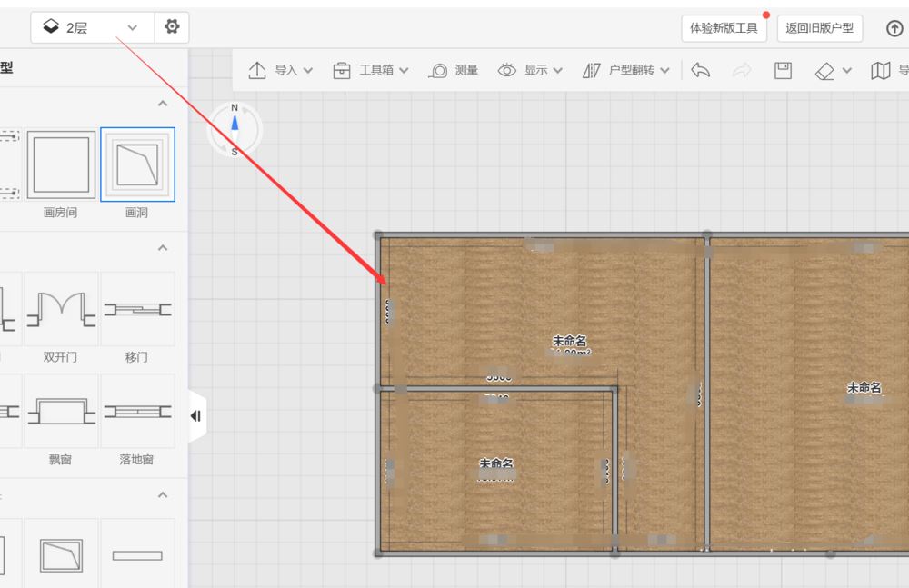This screenshot has width=909, height=588.
Task: Click the 返回旧版户型 button
Action: (x=819, y=28)
